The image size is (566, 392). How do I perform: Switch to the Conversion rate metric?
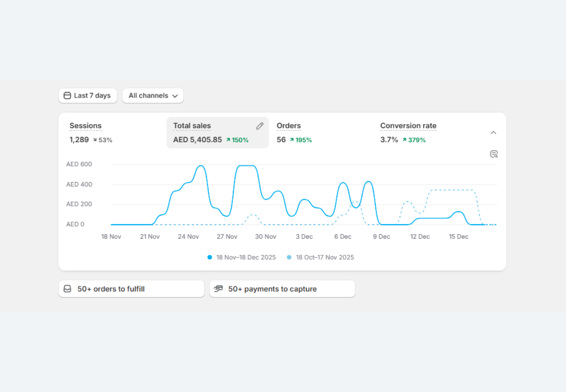click(408, 126)
